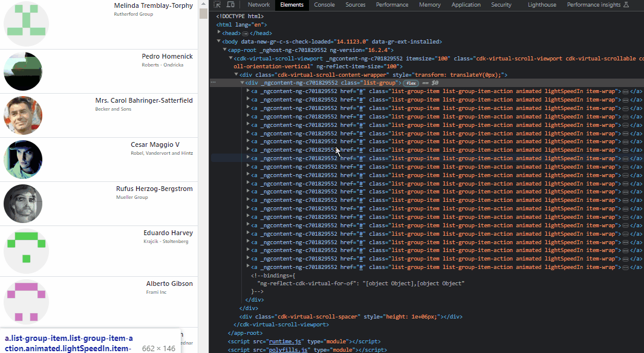Viewport: 644px width, 353px height.
Task: Click Cesar Maggio V's avatar photo
Action: pos(23,159)
